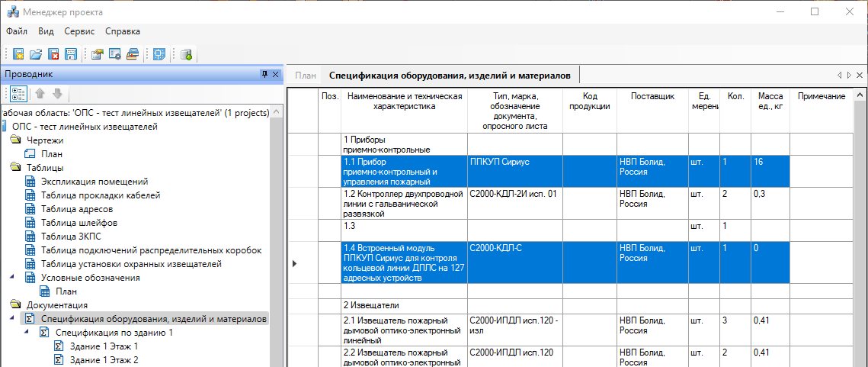Click the table icon beside Таблица адресов
The width and height of the screenshot is (868, 367).
point(31,209)
